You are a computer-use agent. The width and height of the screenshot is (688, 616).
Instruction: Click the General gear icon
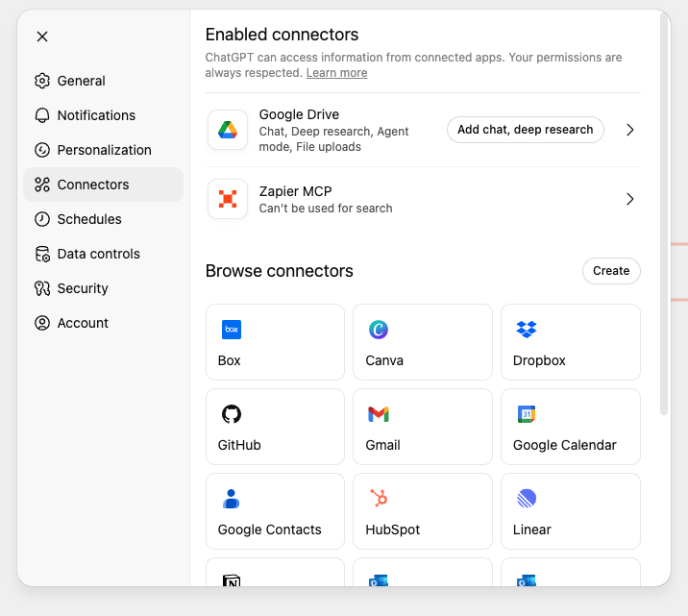point(42,81)
